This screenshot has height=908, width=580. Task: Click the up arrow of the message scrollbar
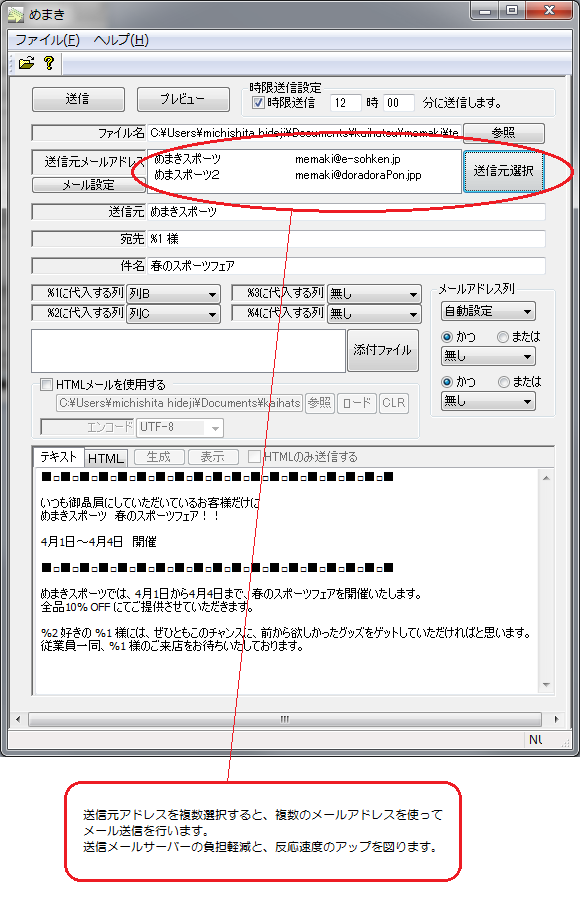coord(546,478)
